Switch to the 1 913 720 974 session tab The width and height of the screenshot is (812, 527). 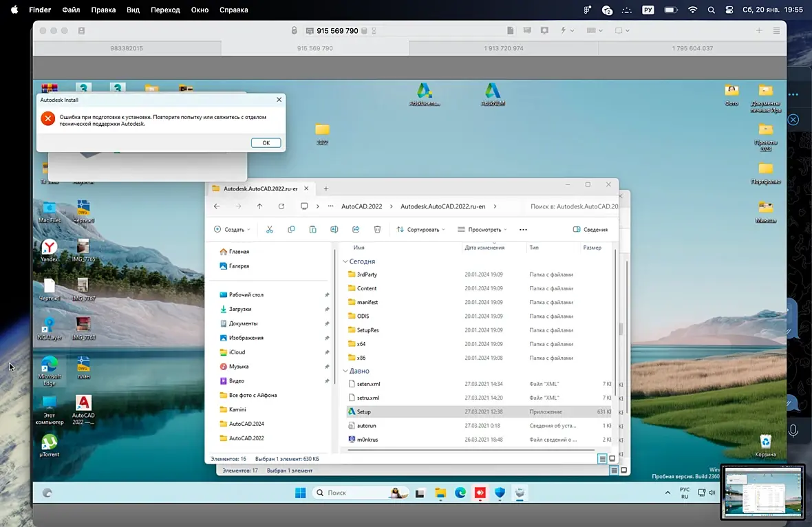point(503,48)
